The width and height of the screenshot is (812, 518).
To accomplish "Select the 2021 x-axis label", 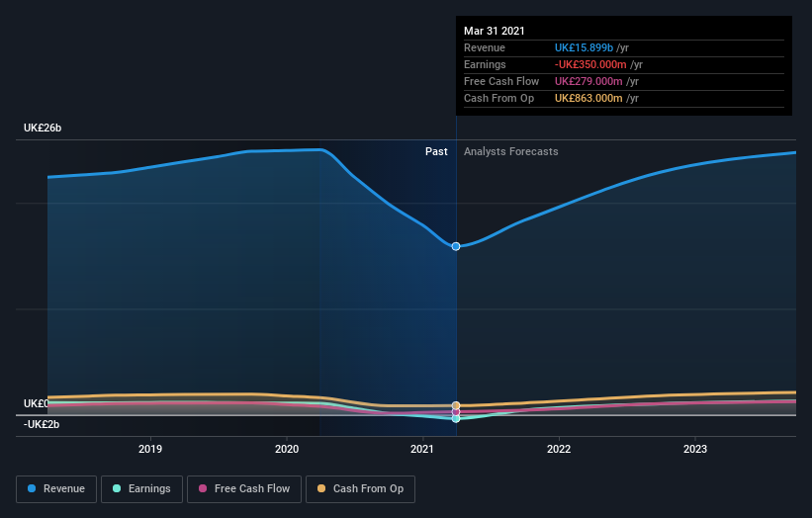I will pos(422,449).
